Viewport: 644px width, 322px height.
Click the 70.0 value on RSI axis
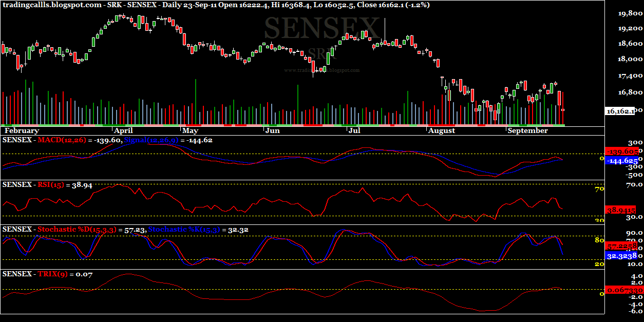tap(634, 184)
